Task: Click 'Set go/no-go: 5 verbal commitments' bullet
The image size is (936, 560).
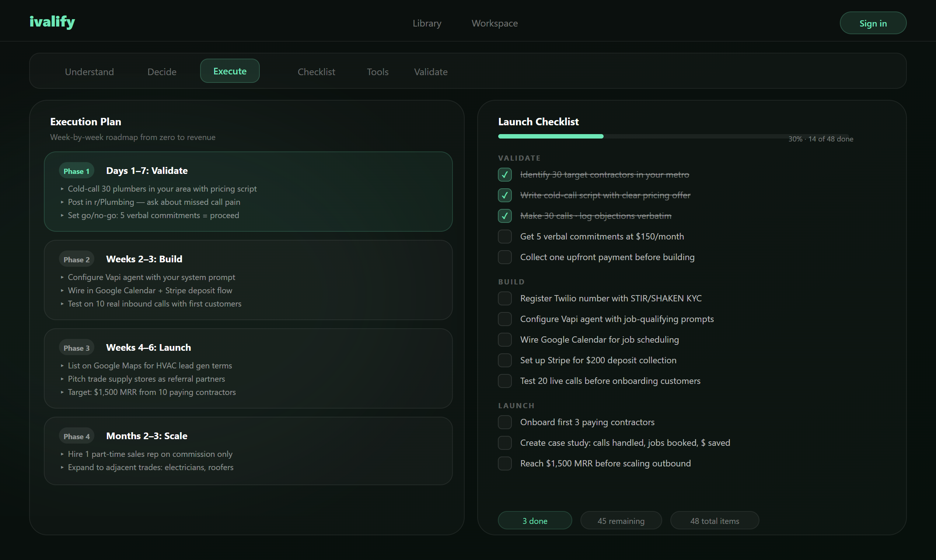Action: 153,216
